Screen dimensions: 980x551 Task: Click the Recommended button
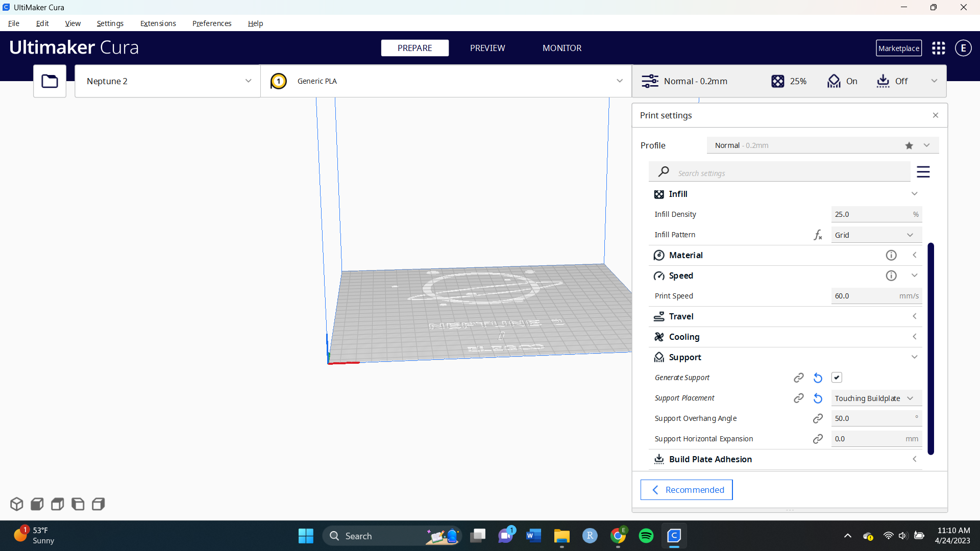click(687, 490)
